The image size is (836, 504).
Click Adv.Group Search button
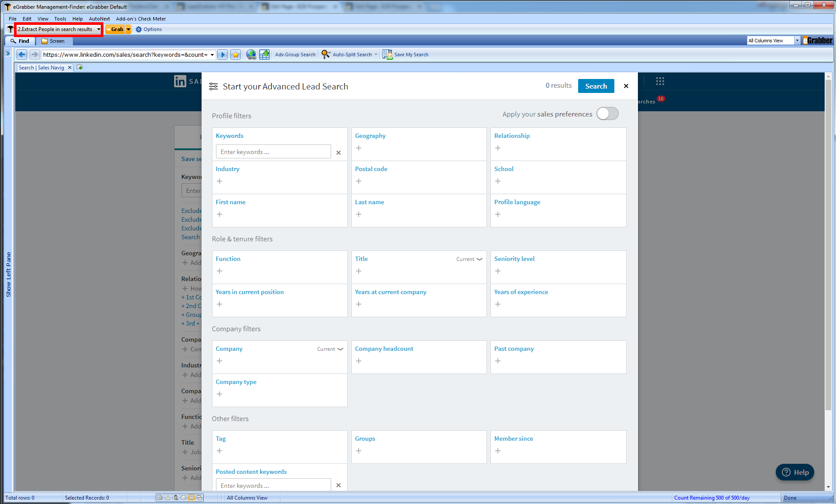(x=295, y=55)
